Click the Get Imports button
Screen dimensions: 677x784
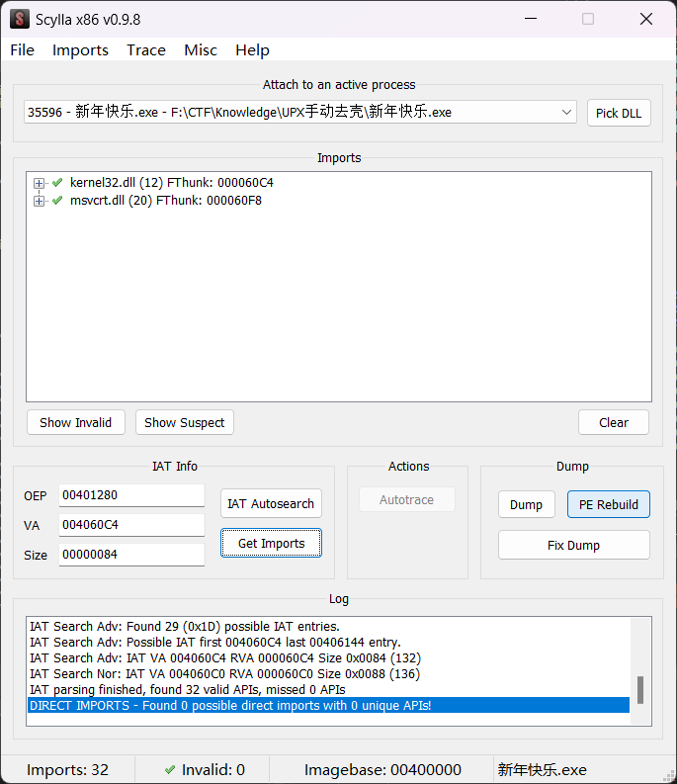pos(271,543)
